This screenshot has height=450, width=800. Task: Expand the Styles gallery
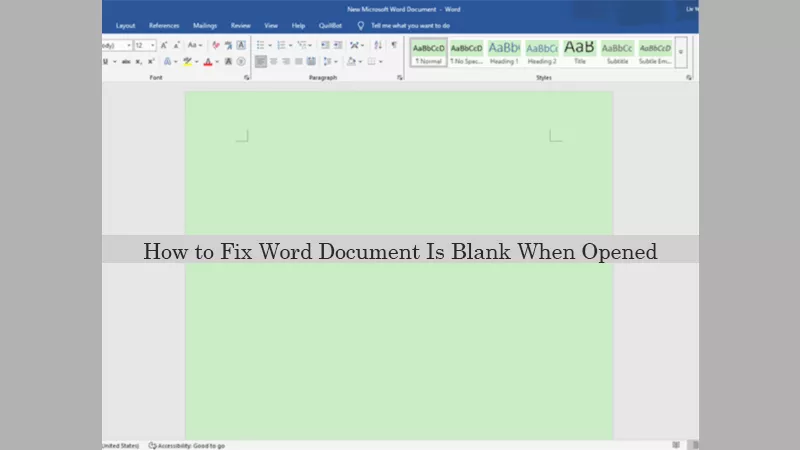point(681,52)
